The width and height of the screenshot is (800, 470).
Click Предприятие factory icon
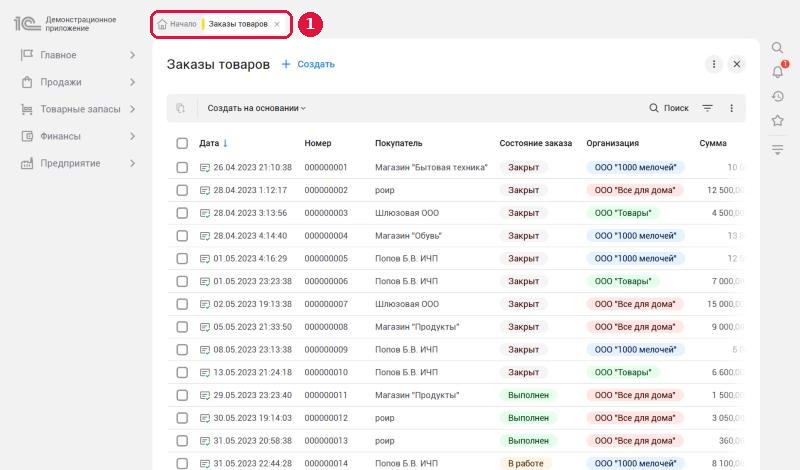[x=27, y=163]
